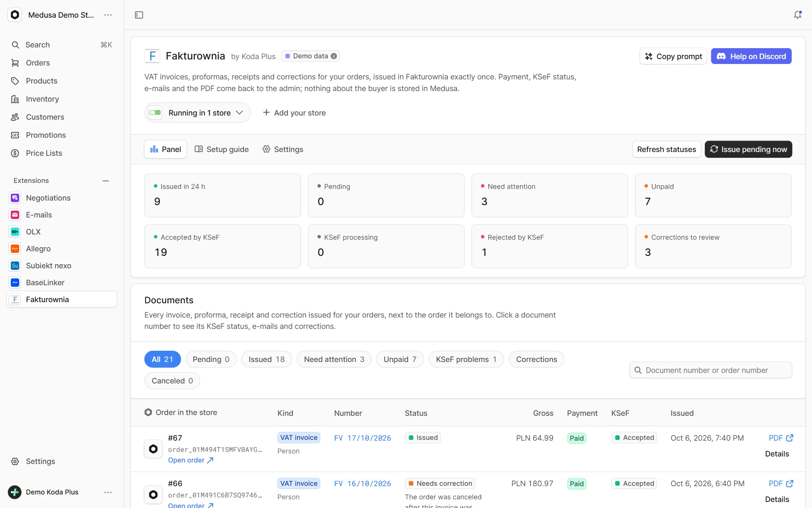
Task: Open user menu dots beside Demo Koda Plus
Action: tap(108, 492)
